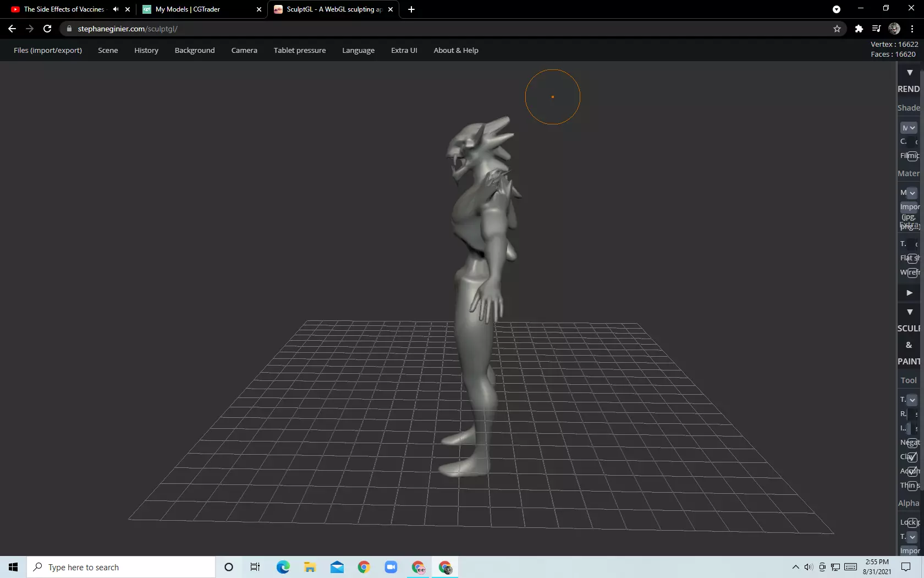Open Cortana circle on the taskbar
924x578 pixels.
coord(229,567)
